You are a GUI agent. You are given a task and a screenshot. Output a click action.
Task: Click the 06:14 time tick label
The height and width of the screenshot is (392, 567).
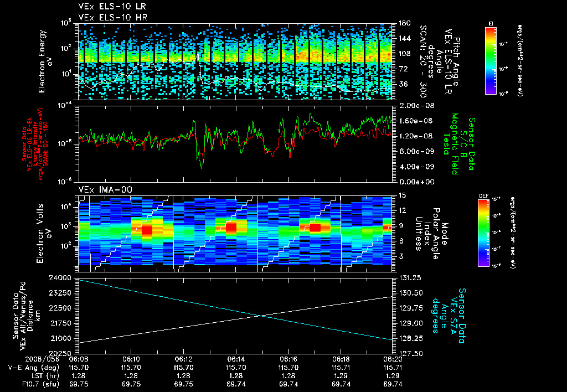pos(236,359)
